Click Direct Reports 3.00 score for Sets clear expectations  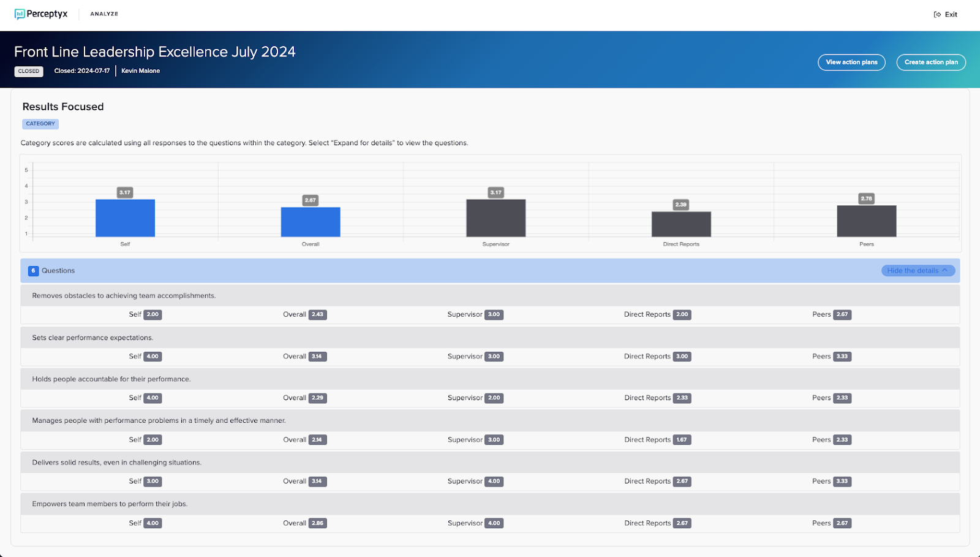(x=682, y=356)
